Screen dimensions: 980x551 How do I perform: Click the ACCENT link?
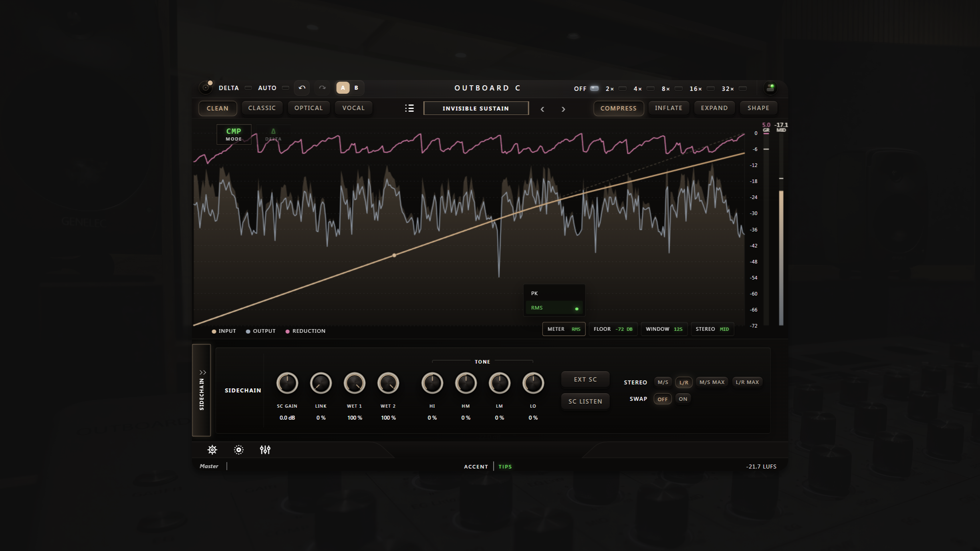[476, 467]
